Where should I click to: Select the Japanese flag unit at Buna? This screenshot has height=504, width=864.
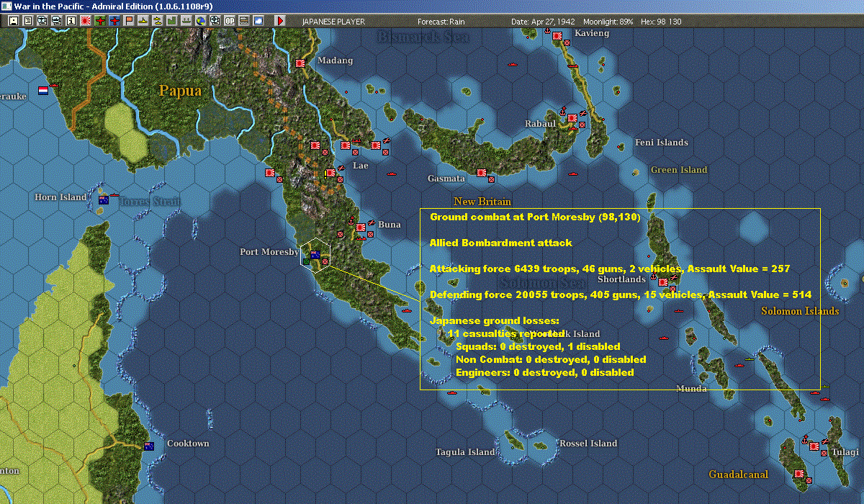pyautogui.click(x=360, y=228)
